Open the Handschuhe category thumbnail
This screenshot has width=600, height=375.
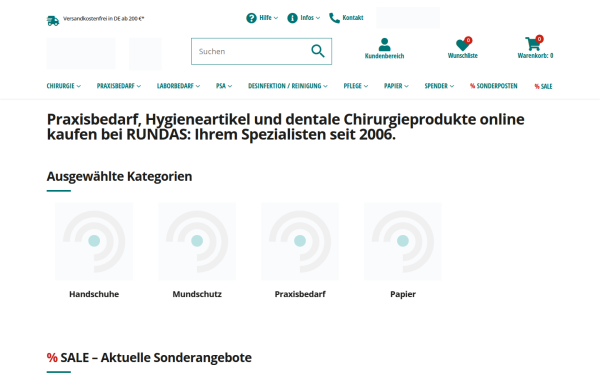point(94,241)
